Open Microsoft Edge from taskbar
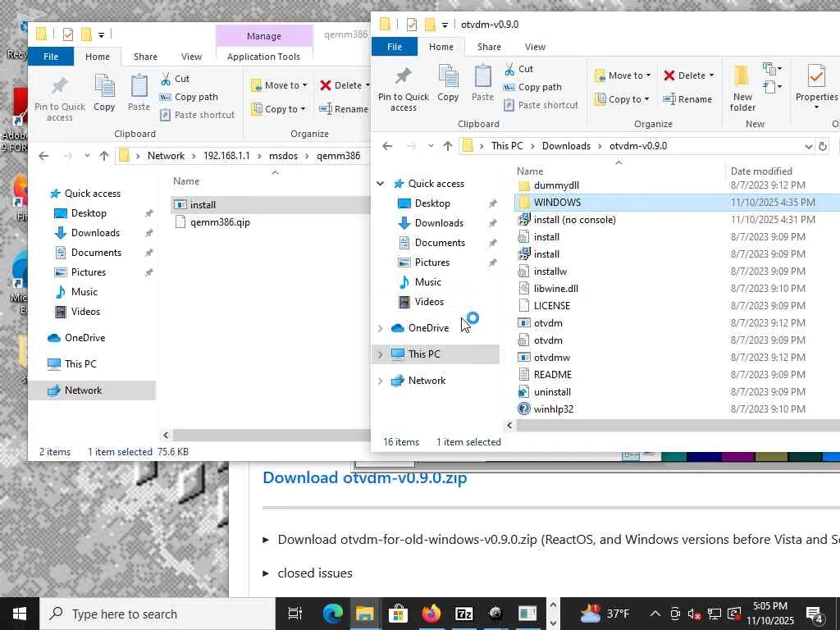 333,614
